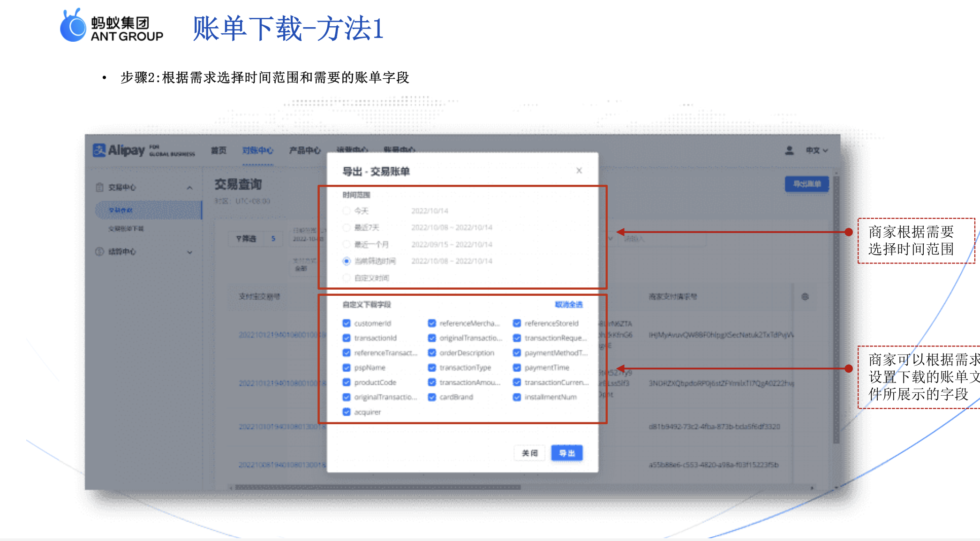Click the 取消全选 link
Image resolution: width=980 pixels, height=541 pixels.
click(x=568, y=305)
